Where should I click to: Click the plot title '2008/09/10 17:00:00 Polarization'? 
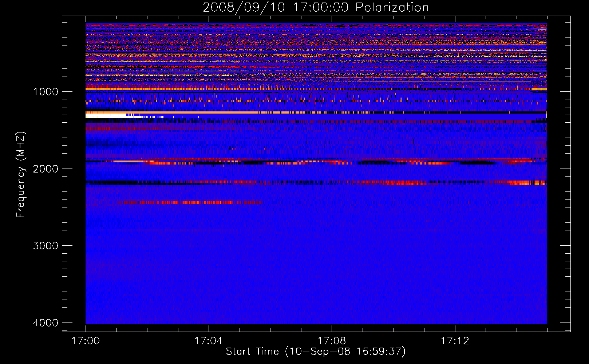point(316,8)
